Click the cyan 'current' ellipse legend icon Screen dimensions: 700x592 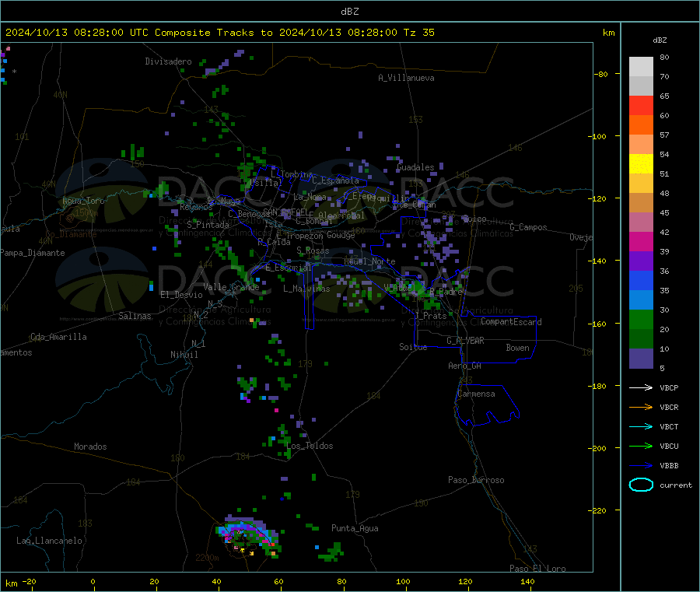[641, 485]
